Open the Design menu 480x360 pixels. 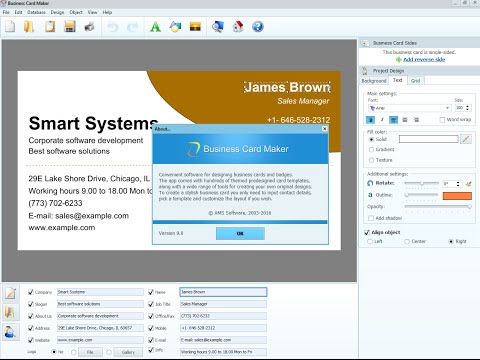57,12
